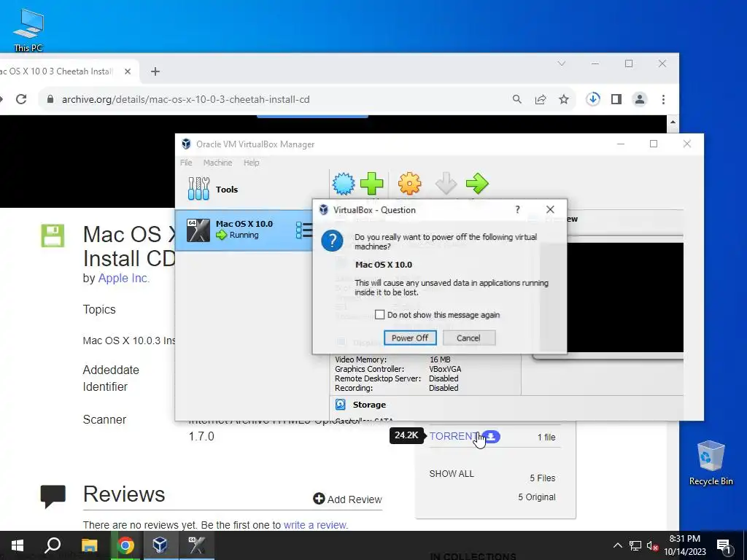Show hidden tray icons chevron

(x=617, y=545)
